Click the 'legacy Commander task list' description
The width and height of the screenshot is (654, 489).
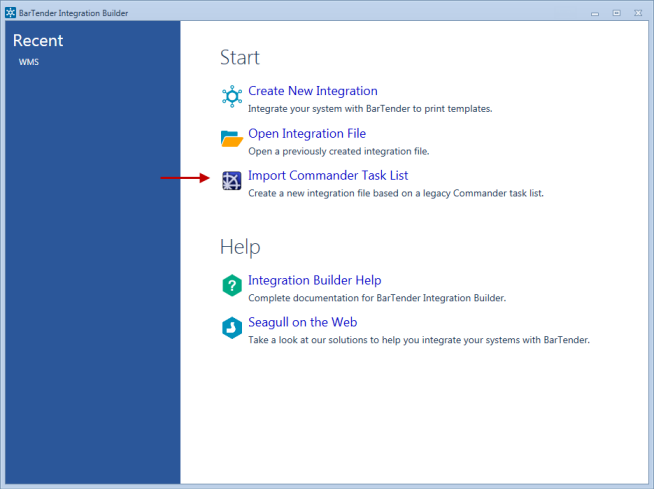tap(396, 194)
